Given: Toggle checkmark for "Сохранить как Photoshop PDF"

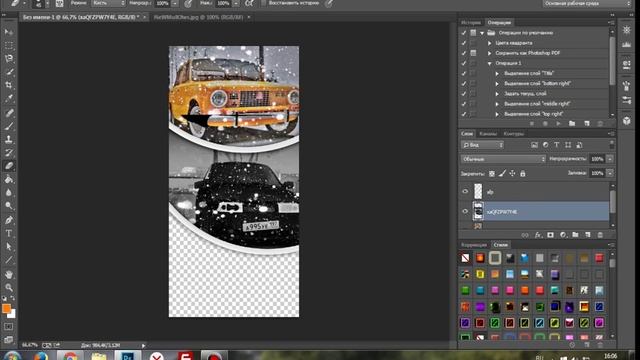Looking at the screenshot, I should [464, 53].
